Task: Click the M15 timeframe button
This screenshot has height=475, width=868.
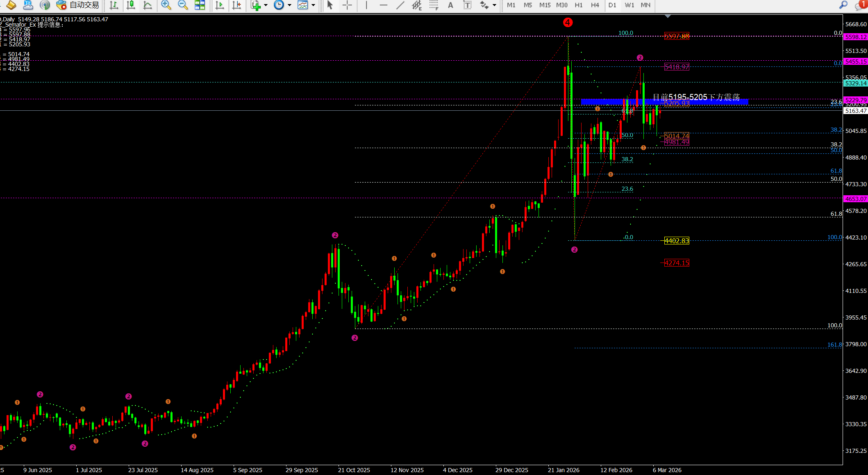Action: click(x=545, y=5)
